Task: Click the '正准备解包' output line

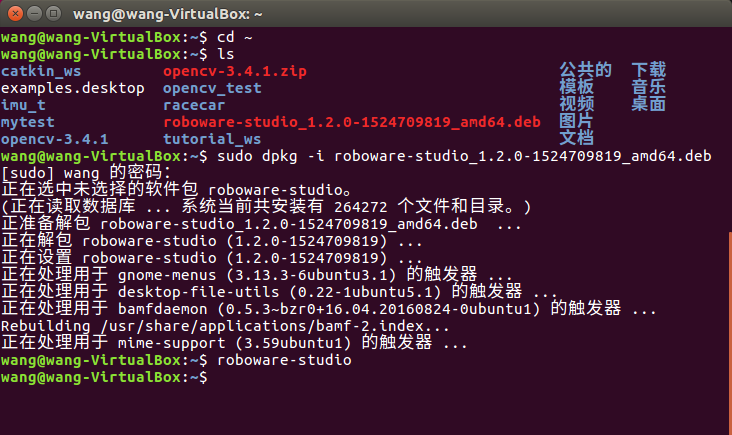Action: pos(261,224)
